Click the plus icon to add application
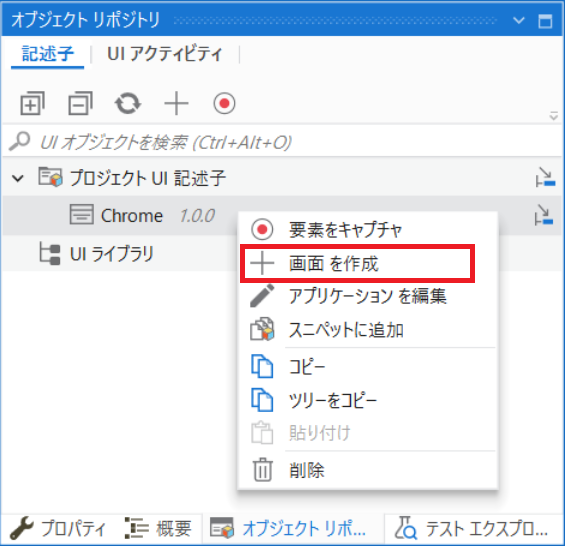 [176, 103]
